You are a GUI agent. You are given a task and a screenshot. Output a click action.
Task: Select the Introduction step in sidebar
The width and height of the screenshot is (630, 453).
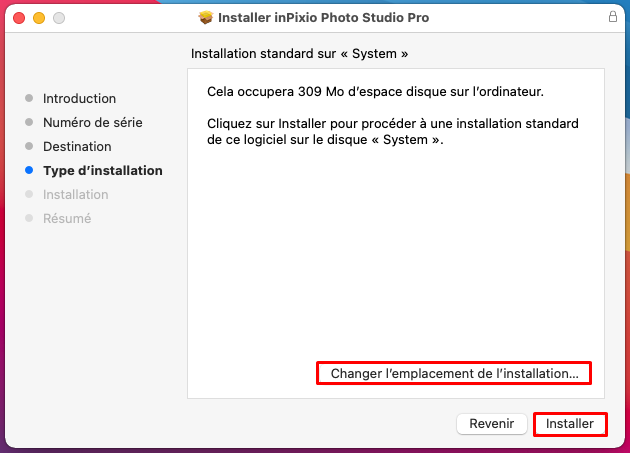[x=80, y=98]
